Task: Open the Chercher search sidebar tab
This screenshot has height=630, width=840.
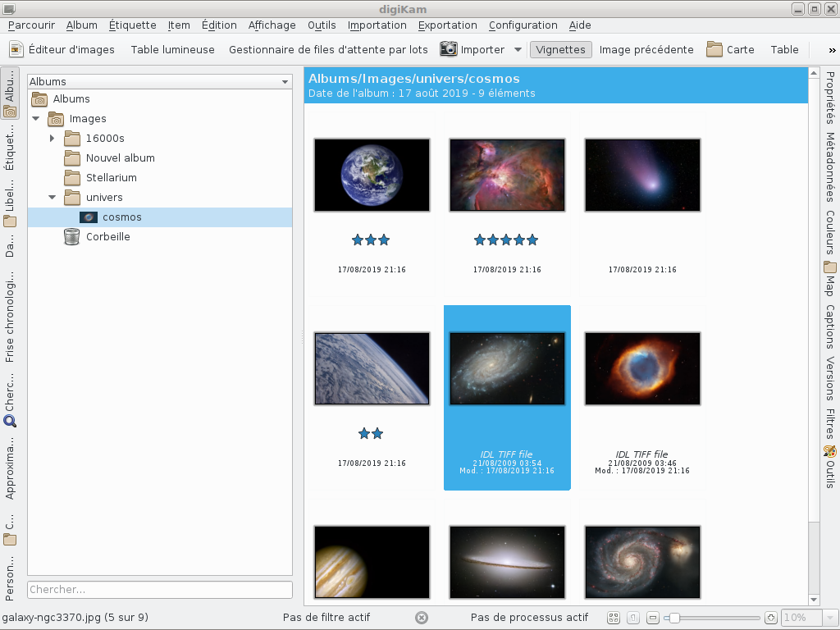Action: point(10,395)
